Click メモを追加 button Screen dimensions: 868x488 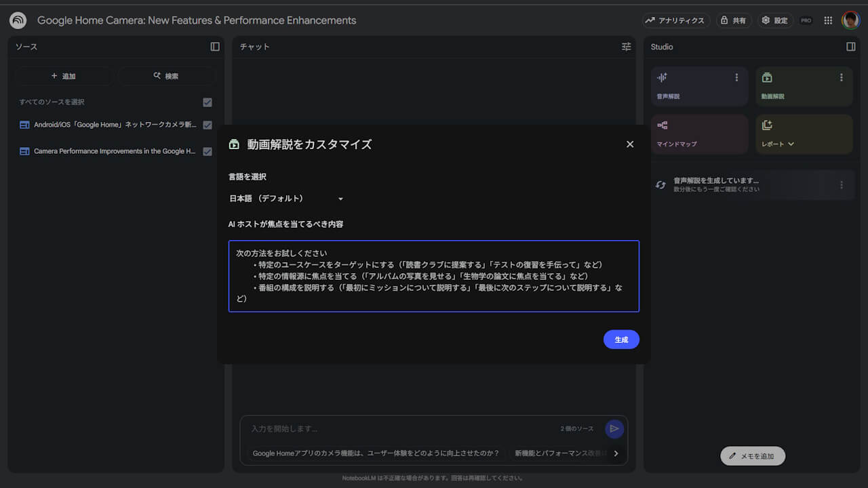coord(753,456)
